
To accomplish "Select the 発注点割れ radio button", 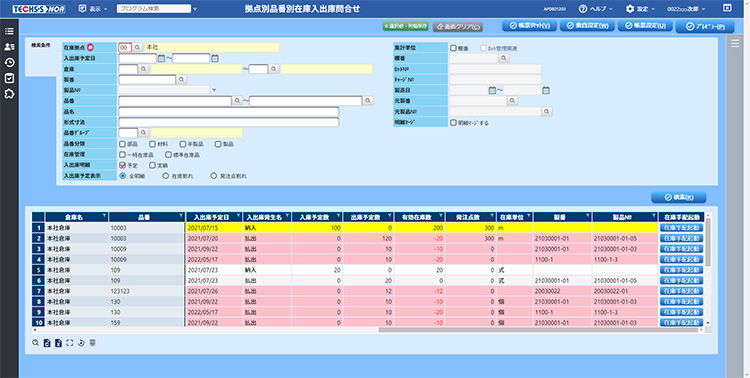I will pos(214,176).
